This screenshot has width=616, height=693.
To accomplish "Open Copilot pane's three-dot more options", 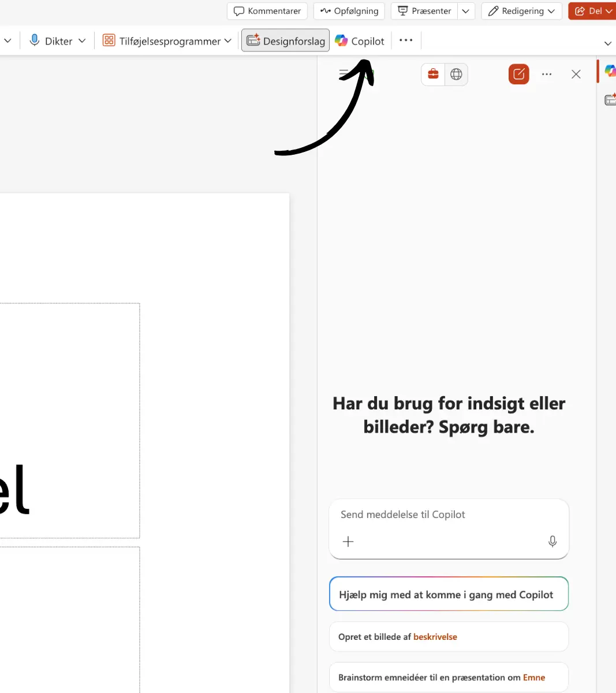I will point(547,74).
